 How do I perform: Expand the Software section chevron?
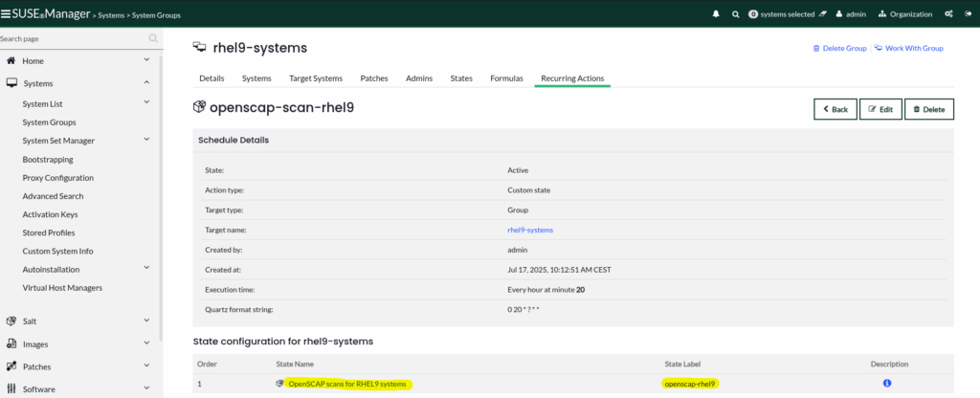[x=146, y=388]
